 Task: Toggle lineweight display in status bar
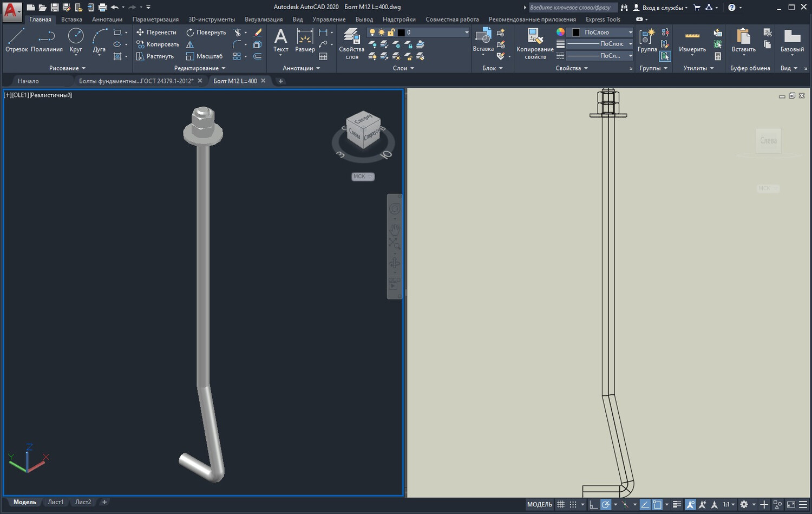[x=677, y=505]
